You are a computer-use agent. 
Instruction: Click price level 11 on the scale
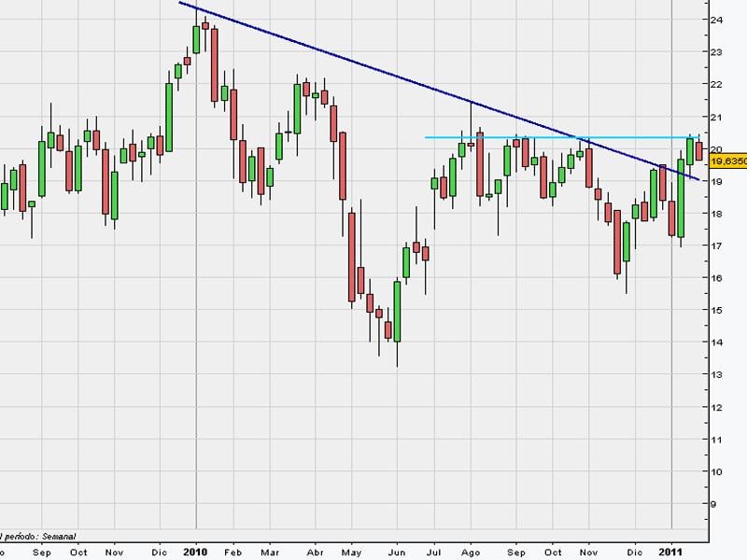(x=716, y=440)
